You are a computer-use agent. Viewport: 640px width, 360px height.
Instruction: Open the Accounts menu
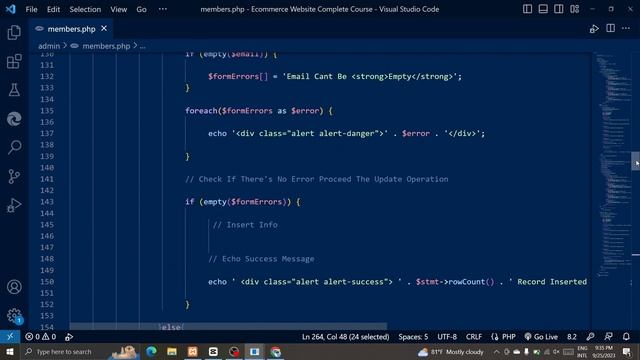pyautogui.click(x=14, y=287)
